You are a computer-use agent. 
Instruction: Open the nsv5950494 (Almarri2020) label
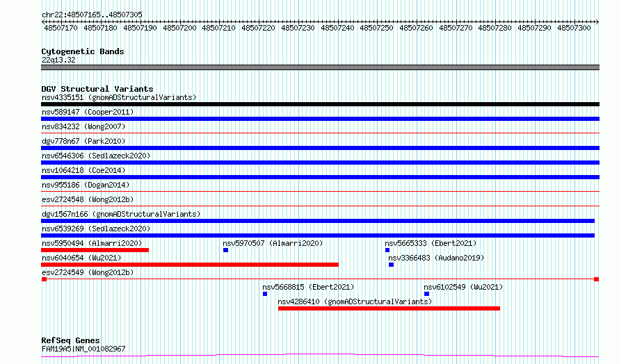tap(92, 243)
